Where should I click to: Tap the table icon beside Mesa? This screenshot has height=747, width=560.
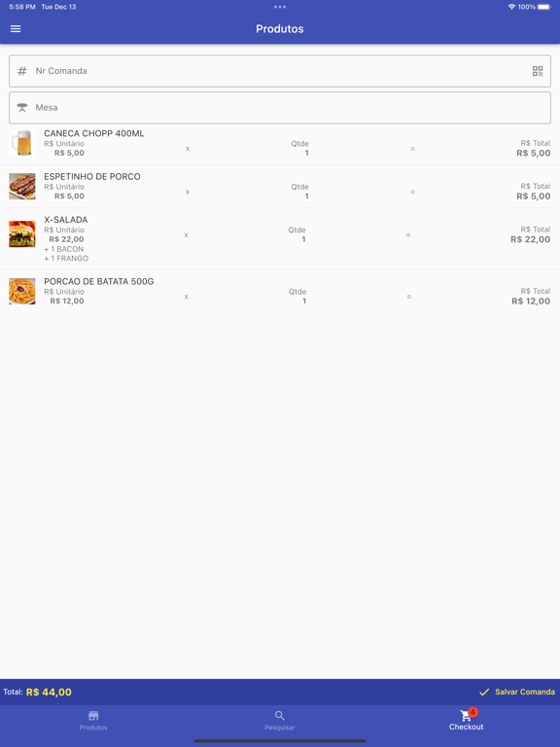22,108
